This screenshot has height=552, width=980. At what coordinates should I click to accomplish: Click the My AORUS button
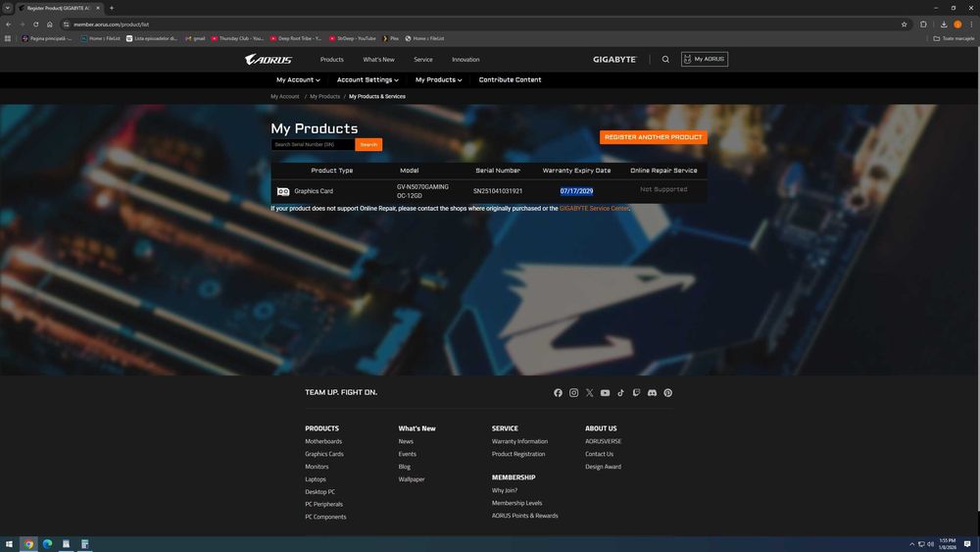click(705, 60)
